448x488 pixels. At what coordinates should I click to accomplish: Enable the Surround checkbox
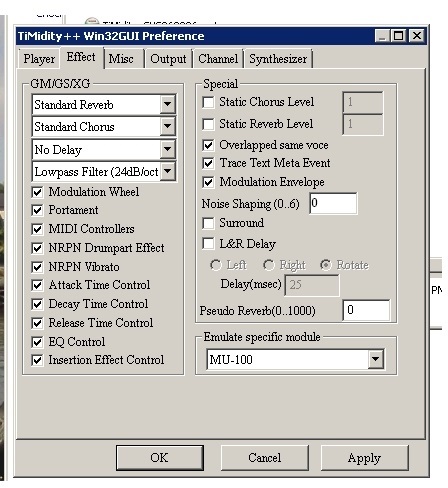(x=208, y=223)
